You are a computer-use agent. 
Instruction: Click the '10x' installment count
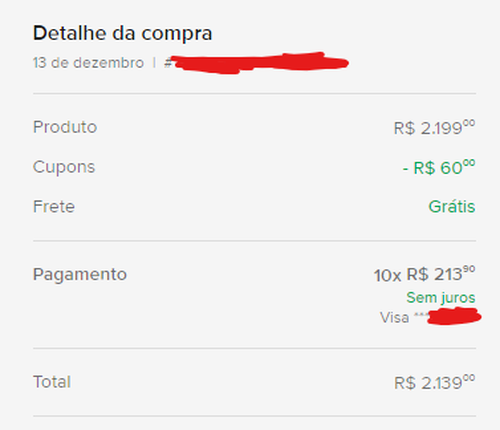(387, 276)
